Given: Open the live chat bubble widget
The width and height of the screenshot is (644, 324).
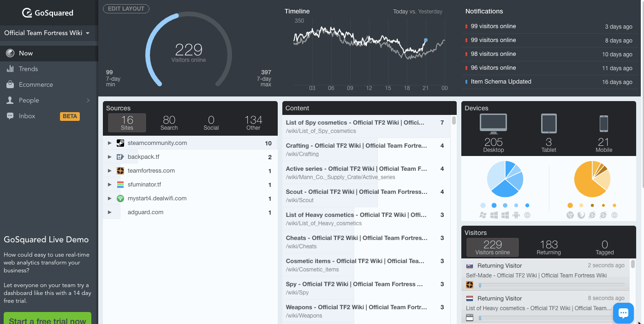Looking at the screenshot, I should (x=623, y=313).
